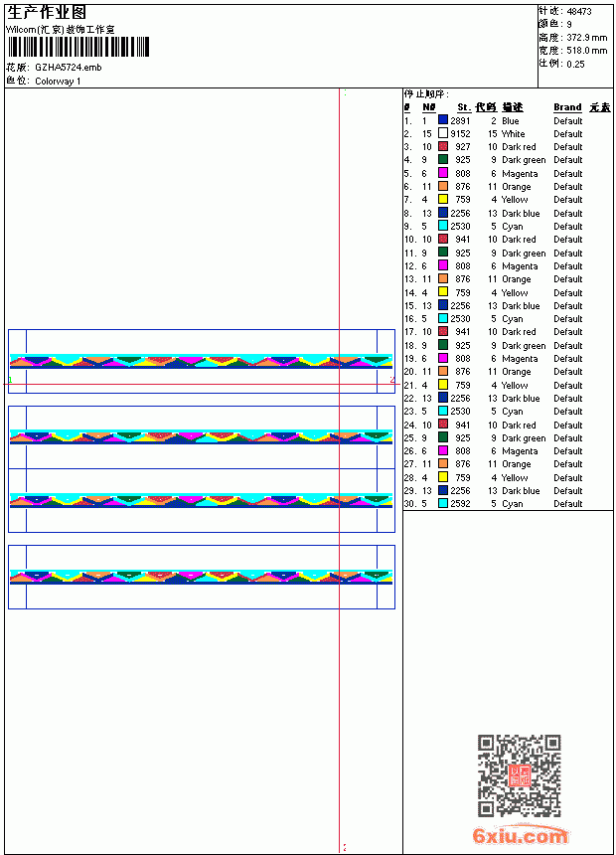This screenshot has width=616, height=855.
Task: Click the stitch count value 48473
Action: coord(579,11)
